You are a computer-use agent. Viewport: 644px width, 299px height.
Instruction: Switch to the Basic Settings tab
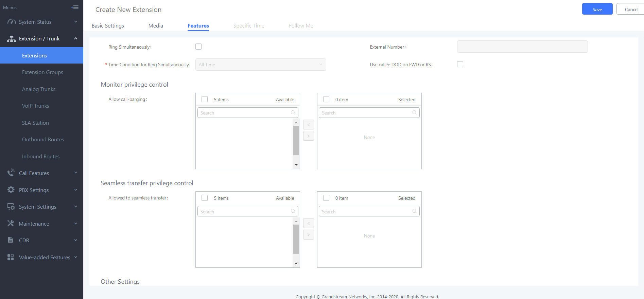tap(108, 26)
